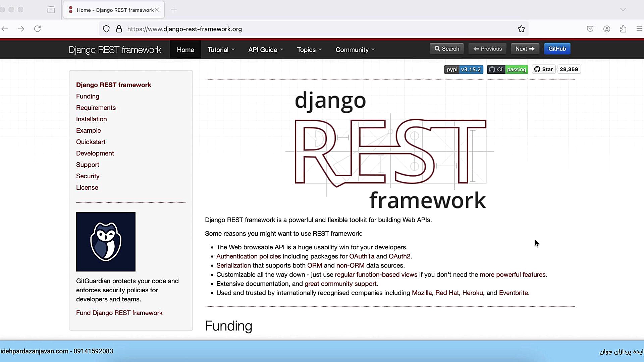Open the Heroku link
Screen dimensions: 644x362
point(473,293)
